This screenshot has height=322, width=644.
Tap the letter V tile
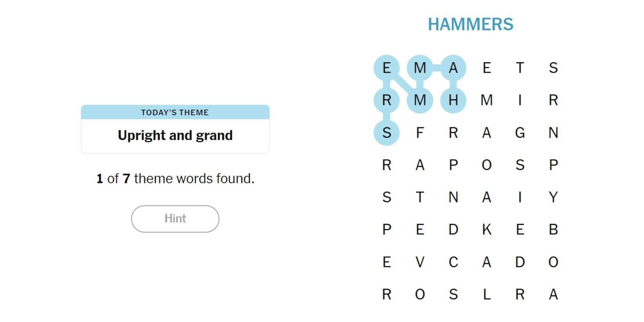(420, 262)
